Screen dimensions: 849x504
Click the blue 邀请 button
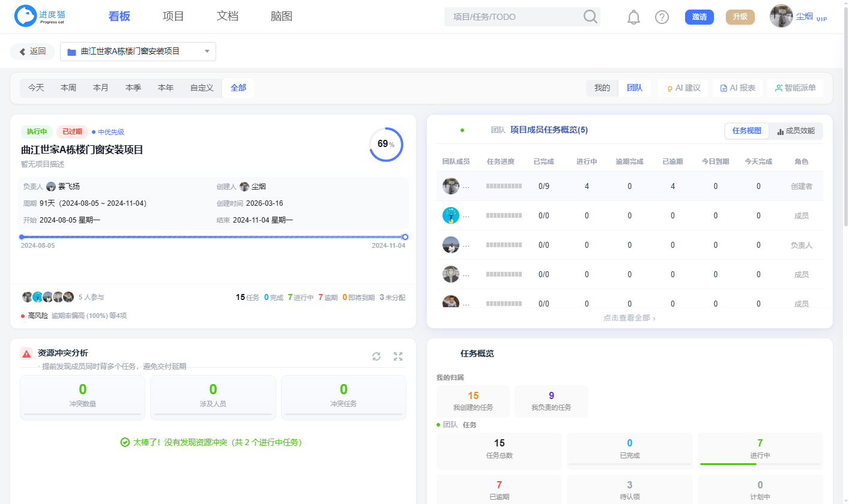pos(699,17)
